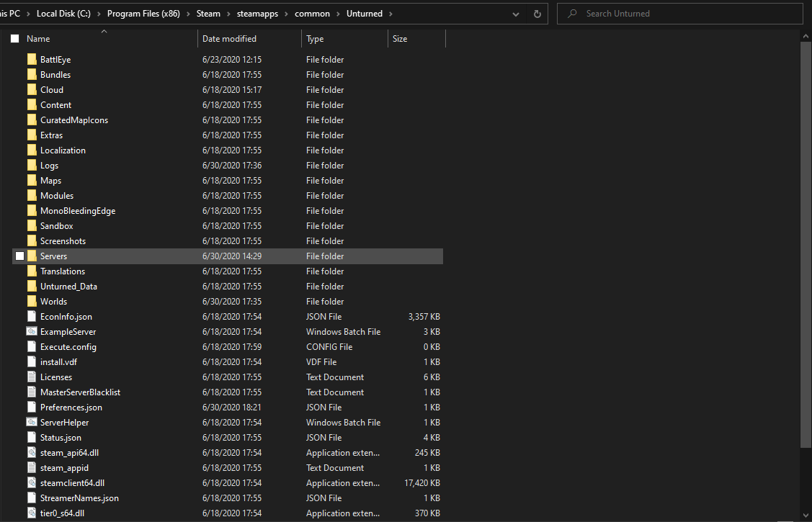Viewport: 812px width, 522px height.
Task: Select the Preferences.json file name
Action: 71,407
